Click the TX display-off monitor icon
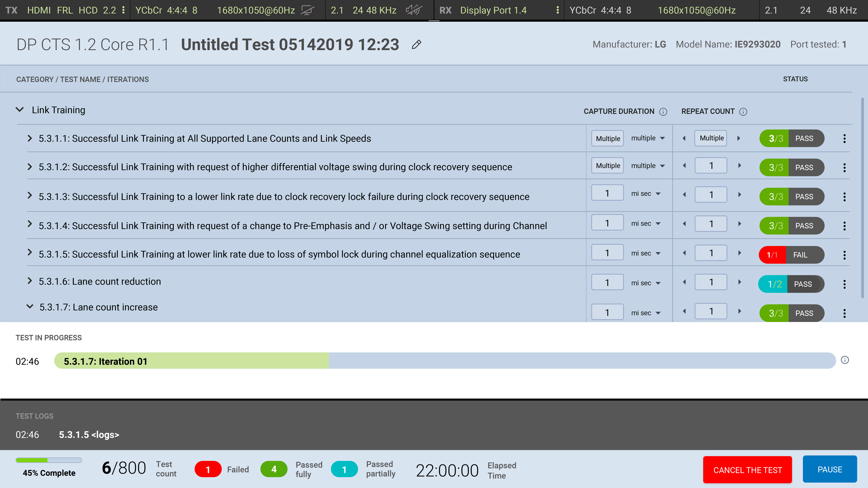 click(x=307, y=10)
